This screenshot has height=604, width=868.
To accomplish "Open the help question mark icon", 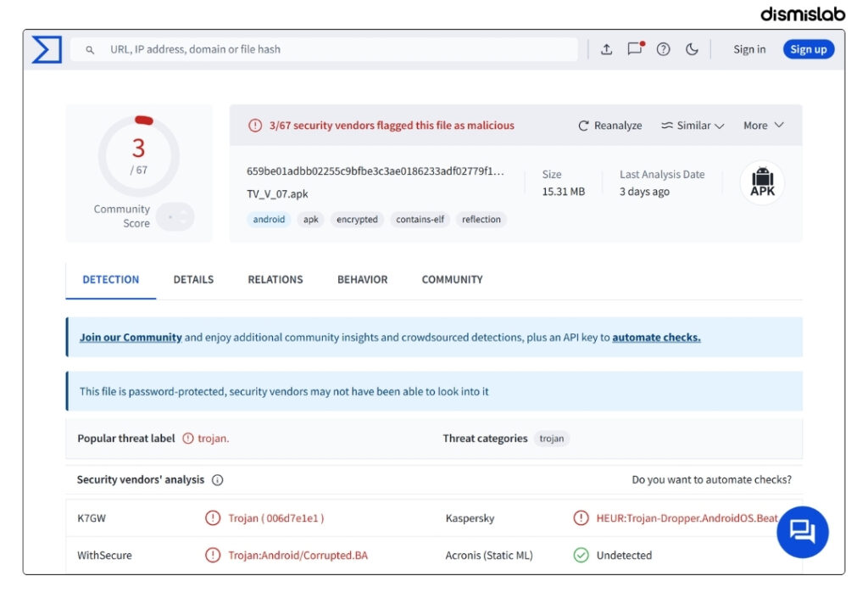I will [x=663, y=49].
